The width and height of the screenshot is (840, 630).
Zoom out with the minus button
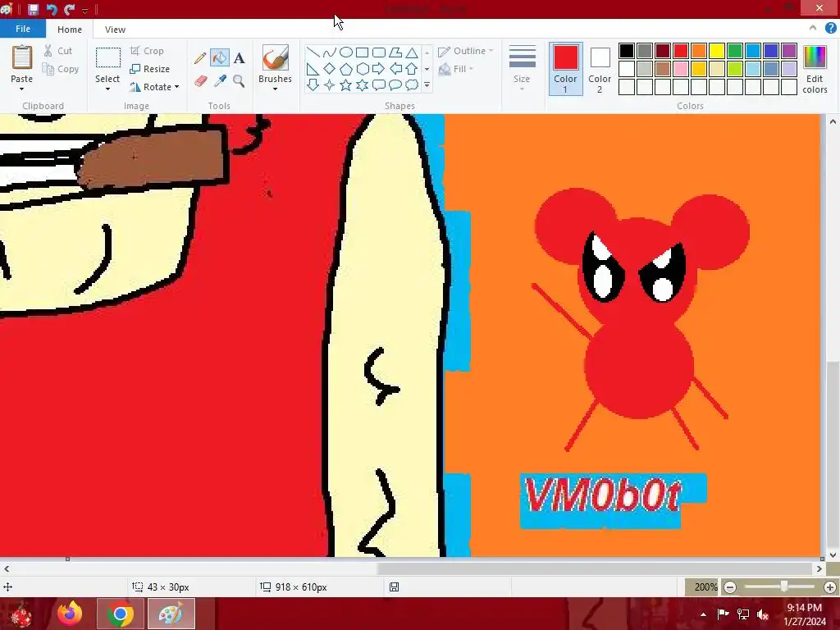pyautogui.click(x=729, y=587)
